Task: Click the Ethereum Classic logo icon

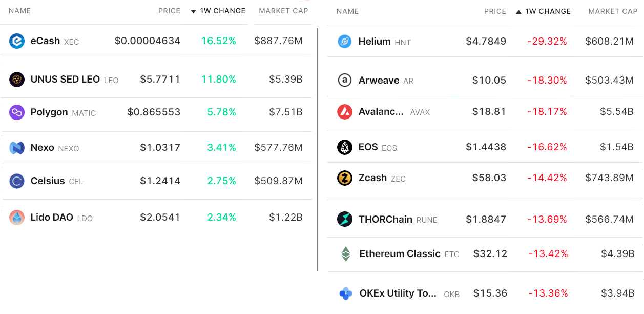Action: point(346,254)
